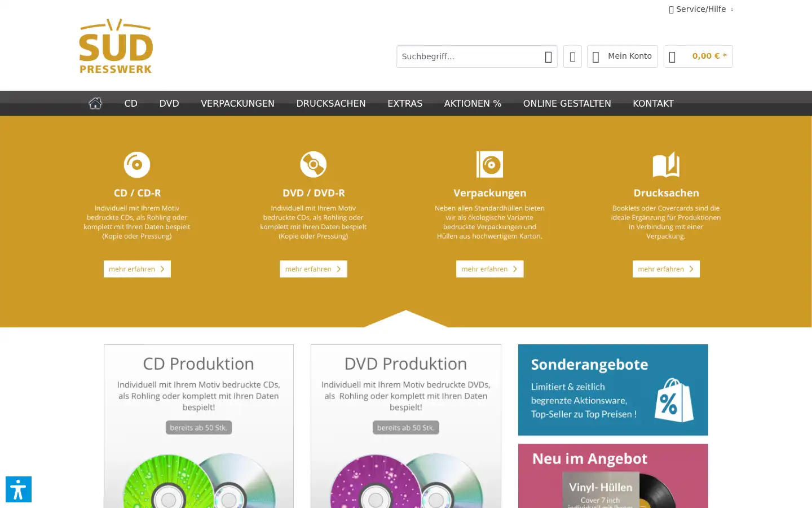Open the wishlist icon button beside search
The width and height of the screenshot is (812, 508).
[x=572, y=56]
